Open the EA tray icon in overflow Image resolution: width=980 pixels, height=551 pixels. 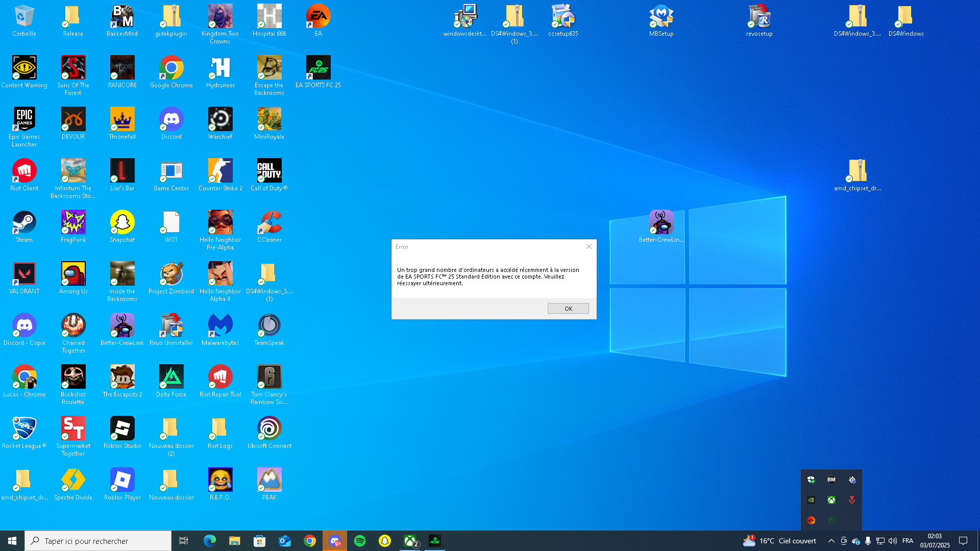(x=811, y=520)
